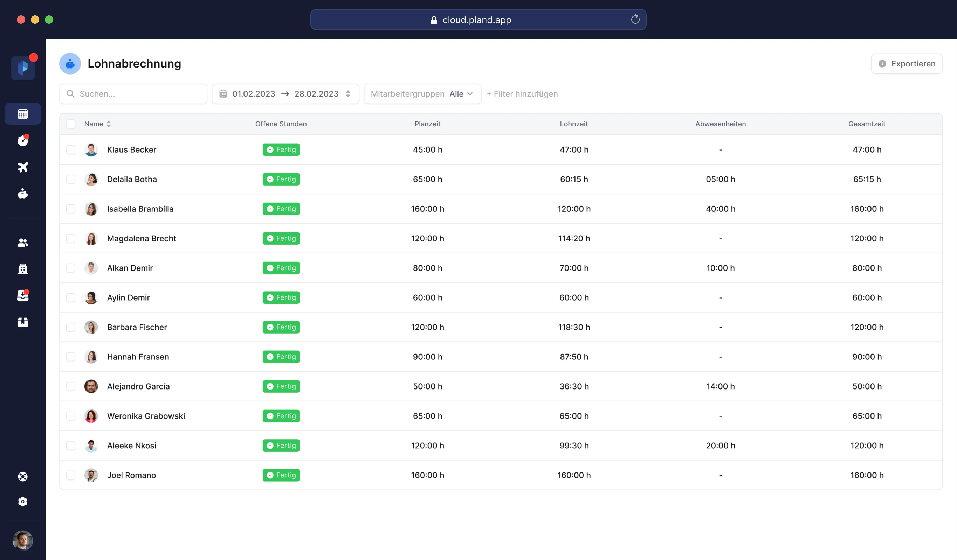Click into the Suchen search field
The height and width of the screenshot is (560, 957).
[x=133, y=94]
